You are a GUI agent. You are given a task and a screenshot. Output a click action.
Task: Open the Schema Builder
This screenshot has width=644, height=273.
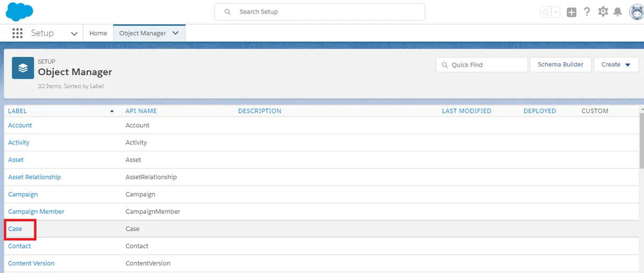(560, 64)
